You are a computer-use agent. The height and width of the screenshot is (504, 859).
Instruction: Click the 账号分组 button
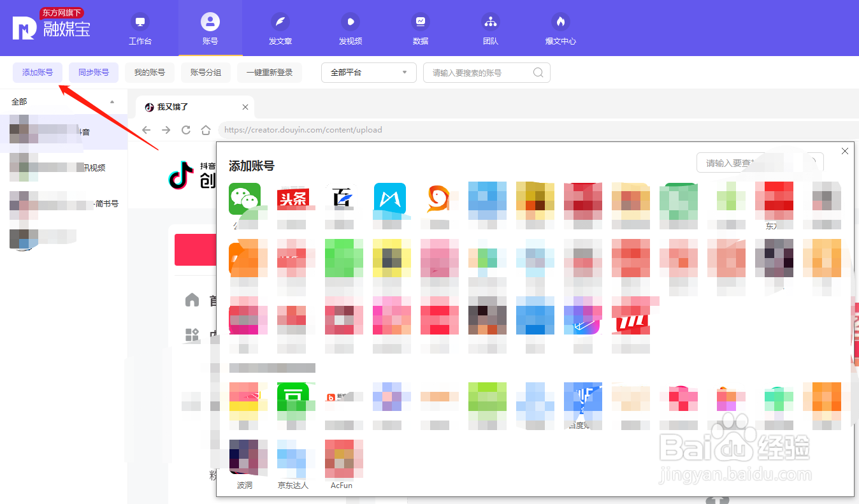point(206,73)
